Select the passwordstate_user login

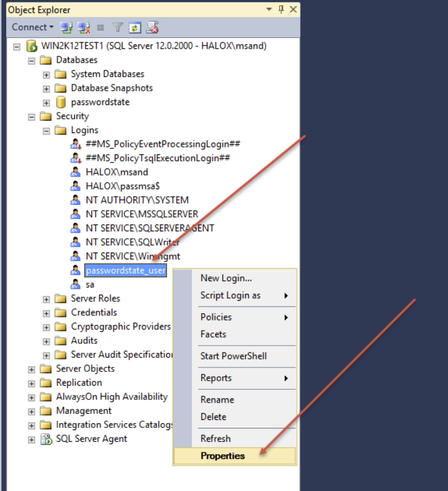[125, 270]
